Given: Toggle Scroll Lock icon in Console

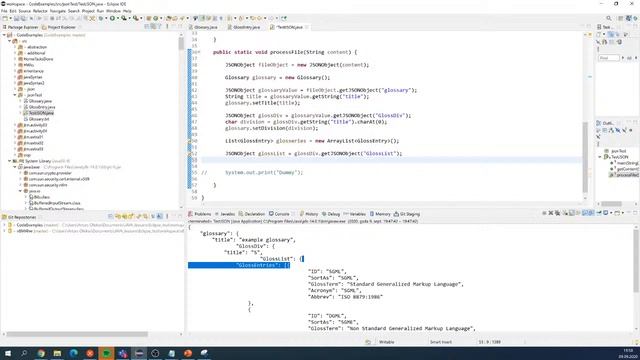Looking at the screenshot, I should pyautogui.click(x=572, y=213).
